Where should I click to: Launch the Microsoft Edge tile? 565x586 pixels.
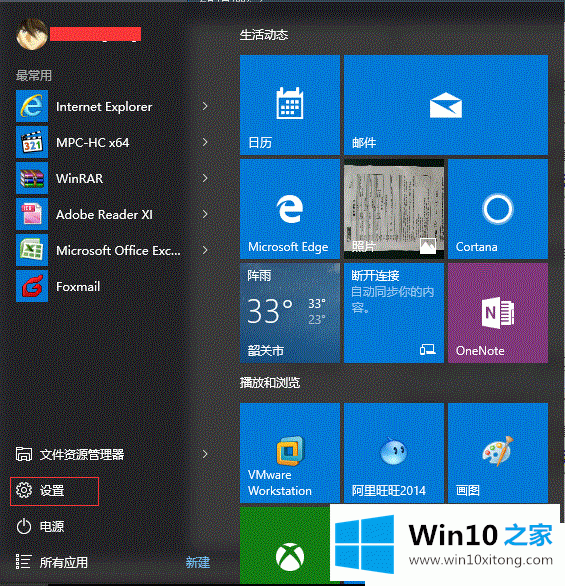point(290,209)
